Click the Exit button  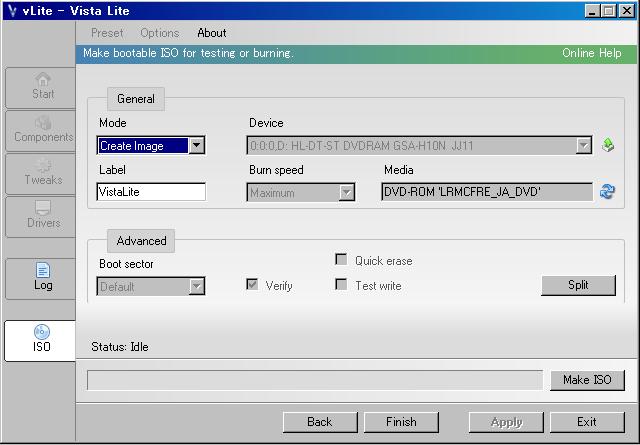coord(587,422)
